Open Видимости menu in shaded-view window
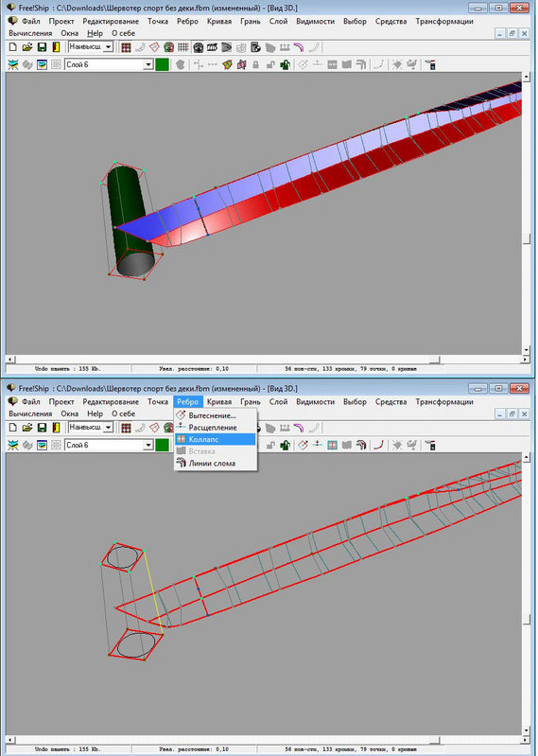The image size is (538, 756). click(315, 21)
